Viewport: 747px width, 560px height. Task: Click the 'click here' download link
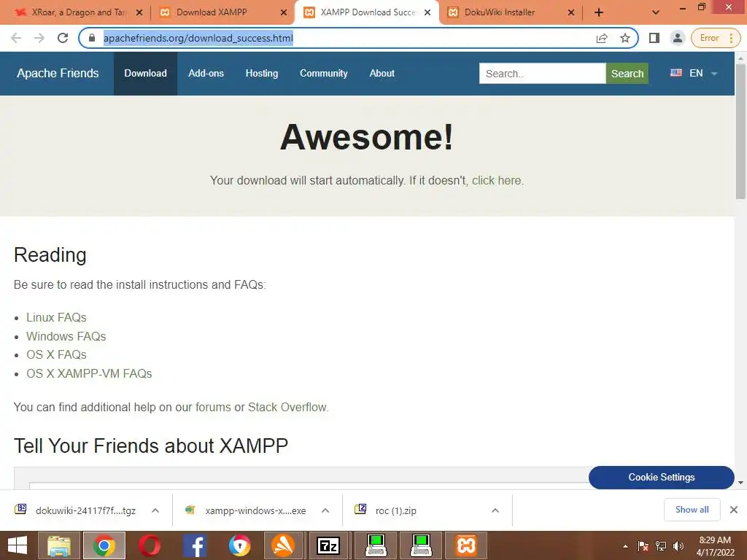click(498, 181)
